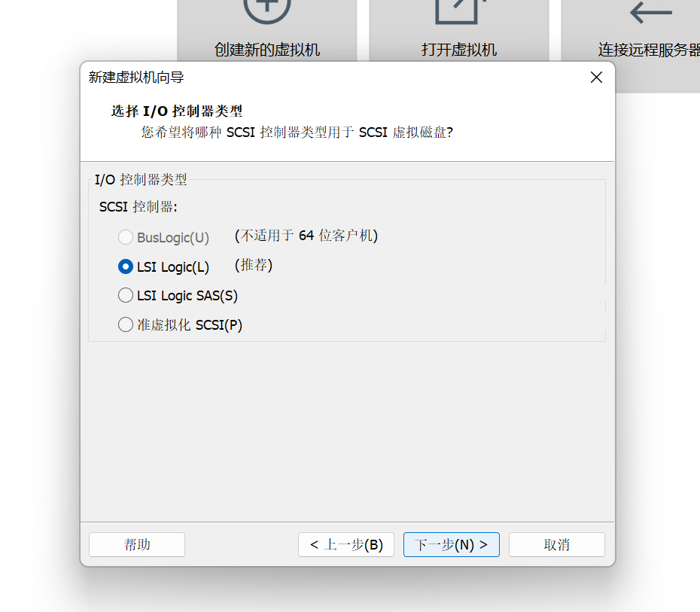Select the disabled BusLogic(U) radio button
Image resolution: width=700 pixels, height=612 pixels.
126,237
